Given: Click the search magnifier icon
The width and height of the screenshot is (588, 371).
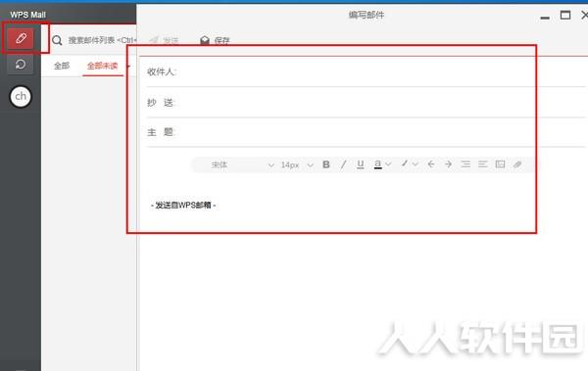Looking at the screenshot, I should point(57,40).
